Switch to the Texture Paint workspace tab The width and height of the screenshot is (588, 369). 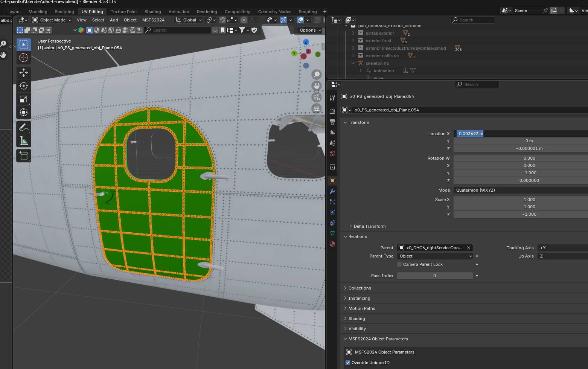(123, 12)
